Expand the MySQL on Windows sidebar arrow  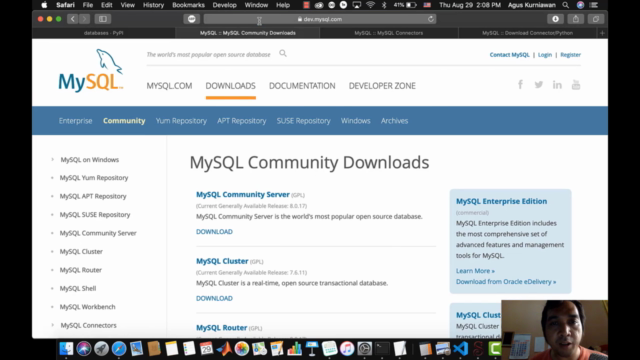(x=52, y=159)
